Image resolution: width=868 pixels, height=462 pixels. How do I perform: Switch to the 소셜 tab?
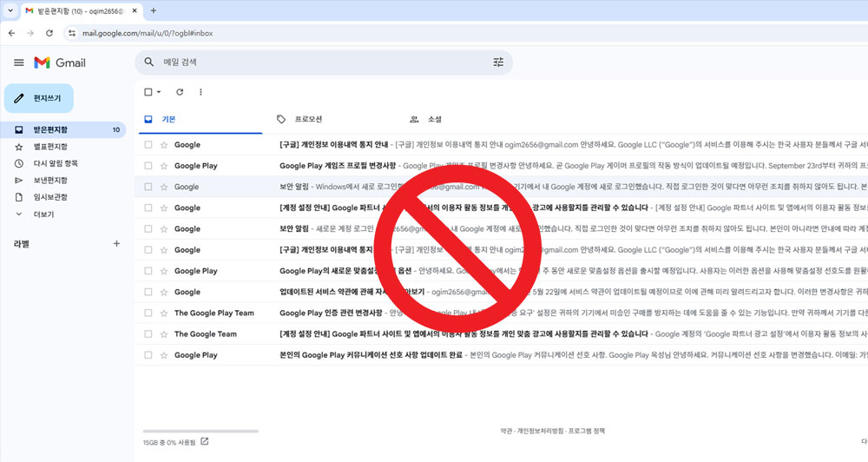[434, 119]
